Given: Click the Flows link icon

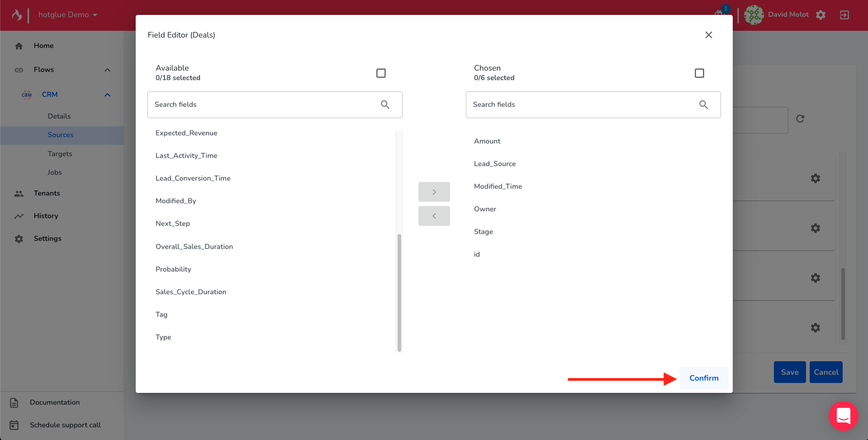Looking at the screenshot, I should pos(19,70).
